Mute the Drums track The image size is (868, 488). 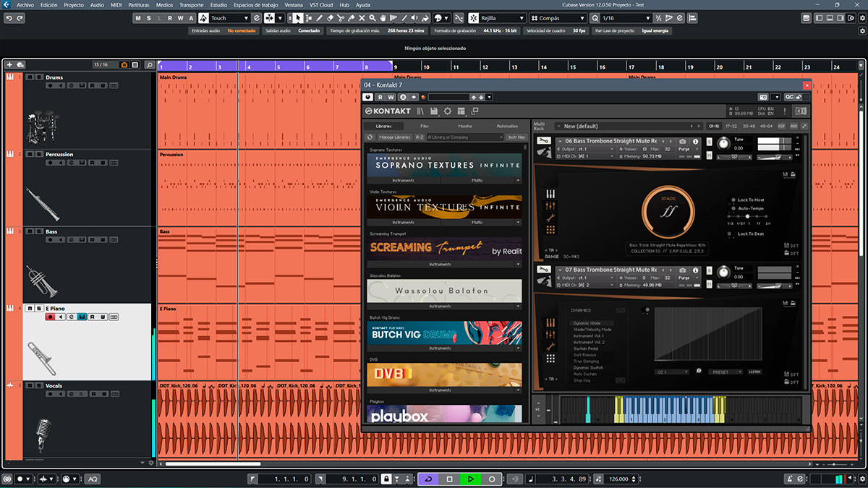(x=30, y=77)
